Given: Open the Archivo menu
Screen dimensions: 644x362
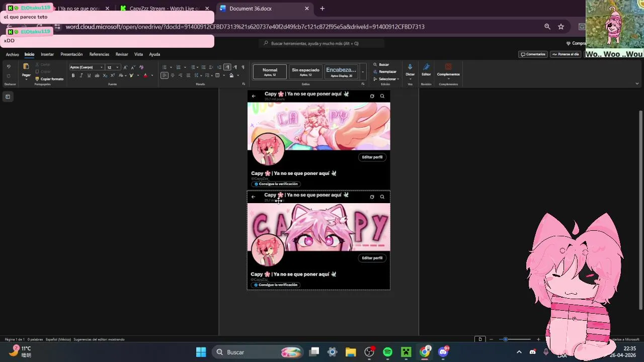Looking at the screenshot, I should pos(13,54).
